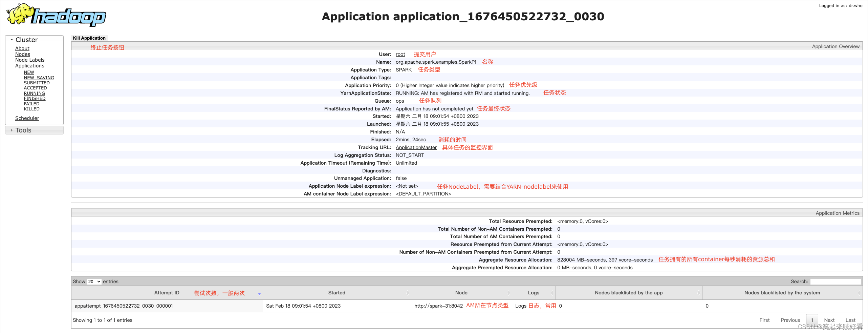Open the show entries count dropdown
Screen dimensions: 868x333
pos(94,282)
